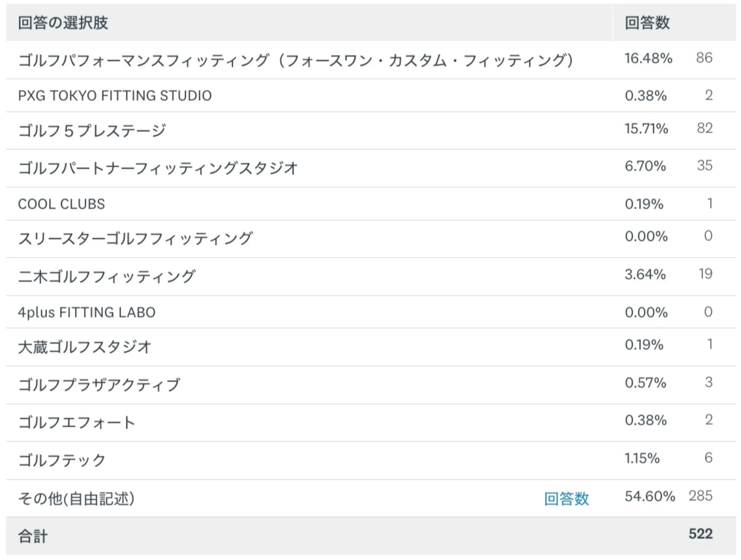
Task: Select ゴルフテック label
Action: [62, 460]
